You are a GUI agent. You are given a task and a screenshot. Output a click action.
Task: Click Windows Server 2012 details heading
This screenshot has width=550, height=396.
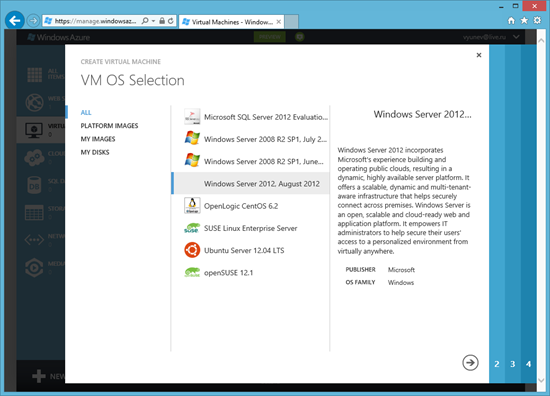[x=422, y=114]
